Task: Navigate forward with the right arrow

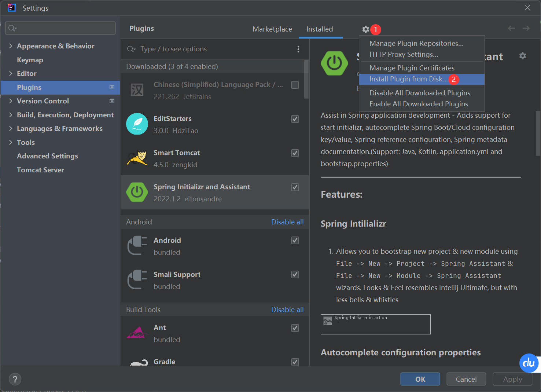Action: 526,28
